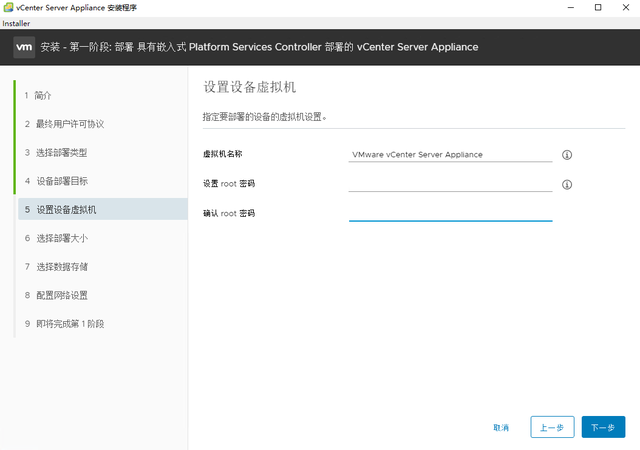
Task: Select step 5 设置设备虚拟机
Action: pyautogui.click(x=103, y=209)
